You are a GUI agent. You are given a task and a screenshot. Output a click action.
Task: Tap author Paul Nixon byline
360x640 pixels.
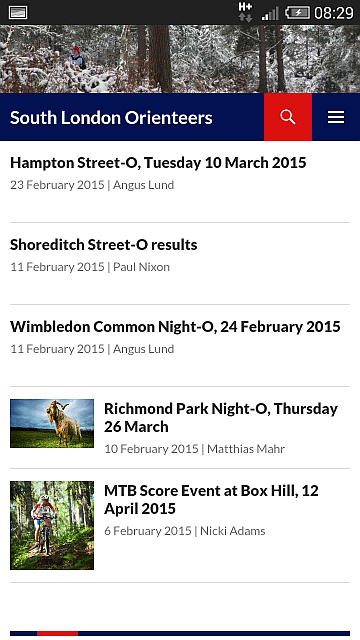click(x=141, y=267)
